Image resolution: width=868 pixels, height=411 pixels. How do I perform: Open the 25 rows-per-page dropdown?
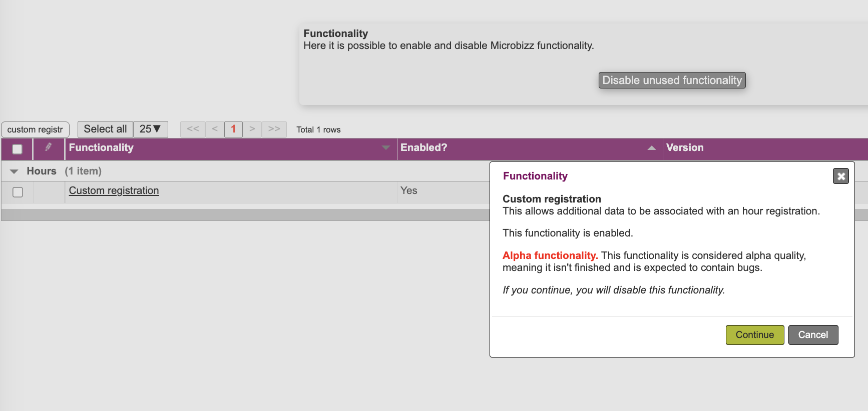pyautogui.click(x=150, y=129)
